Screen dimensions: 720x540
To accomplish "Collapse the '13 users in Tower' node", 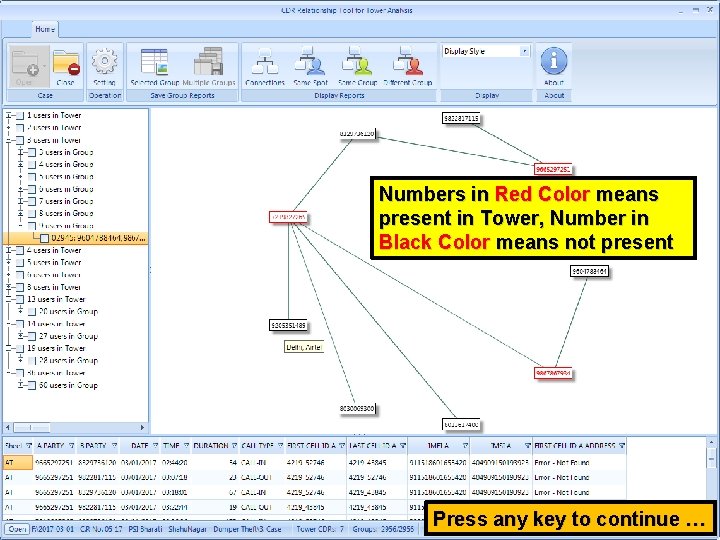I will point(8,299).
